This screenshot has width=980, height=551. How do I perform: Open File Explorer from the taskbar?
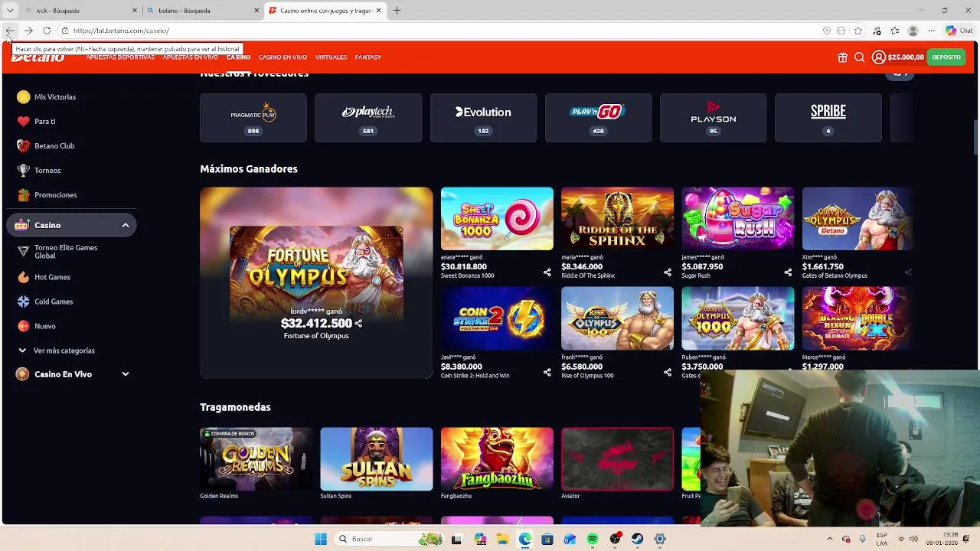(502, 539)
